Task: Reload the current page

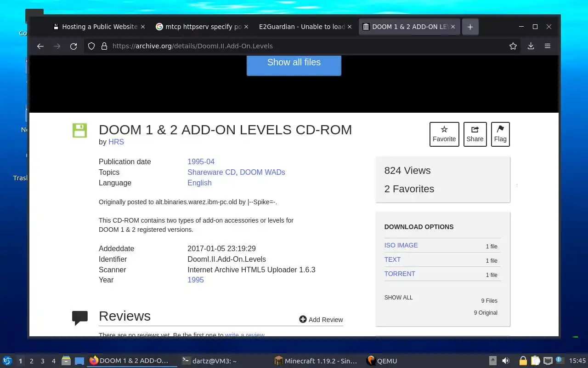Action: pyautogui.click(x=73, y=46)
